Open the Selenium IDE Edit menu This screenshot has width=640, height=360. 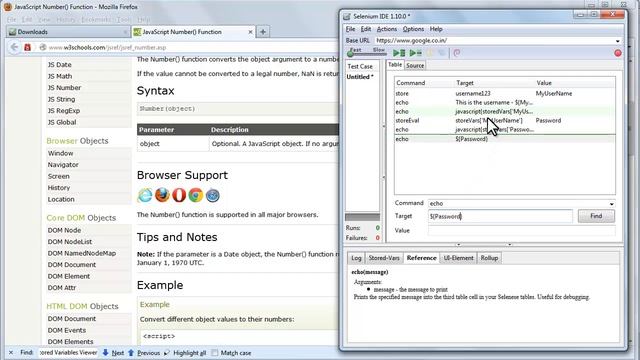click(366, 29)
